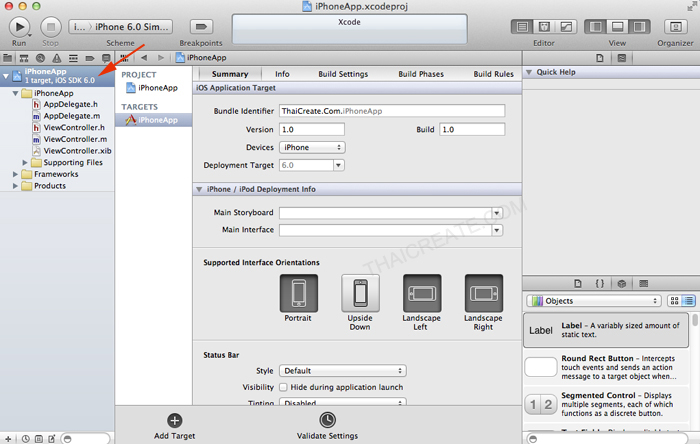Viewport: 700px width, 444px height.
Task: Switch to the Build Phases tab
Action: click(421, 74)
